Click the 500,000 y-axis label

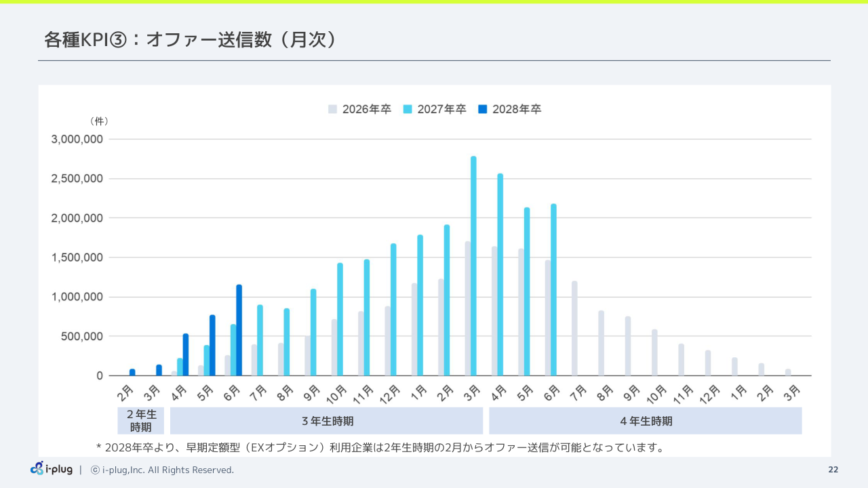click(81, 336)
